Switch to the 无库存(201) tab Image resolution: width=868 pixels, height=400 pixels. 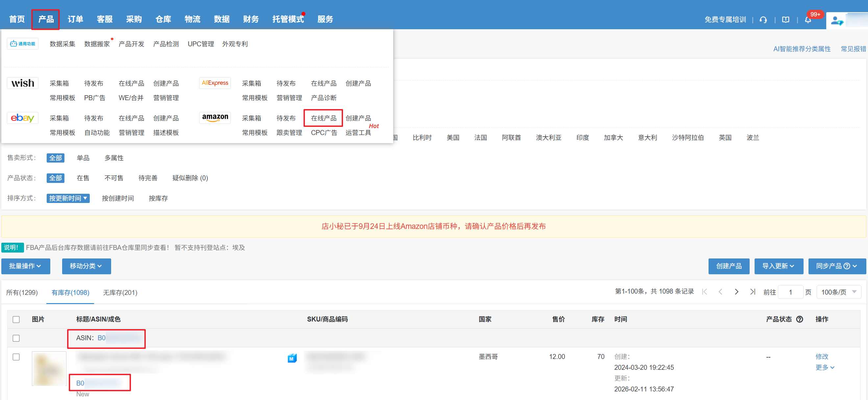tap(120, 292)
